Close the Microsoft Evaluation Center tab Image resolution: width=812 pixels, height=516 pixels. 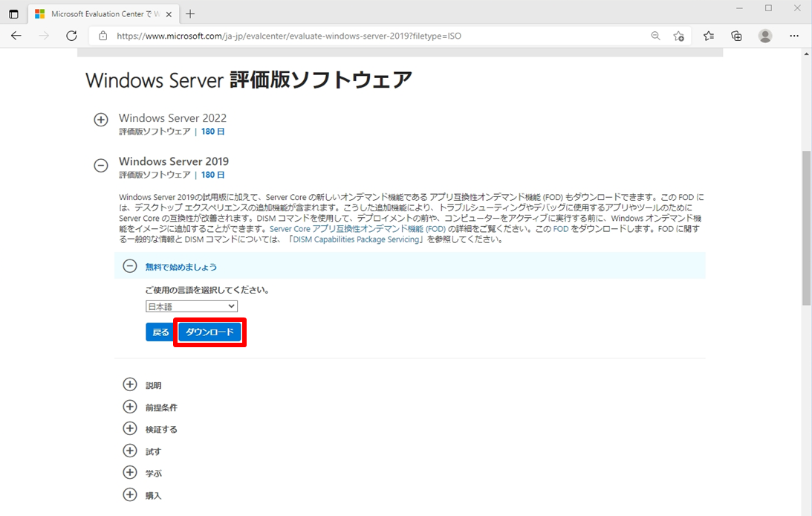coord(169,15)
